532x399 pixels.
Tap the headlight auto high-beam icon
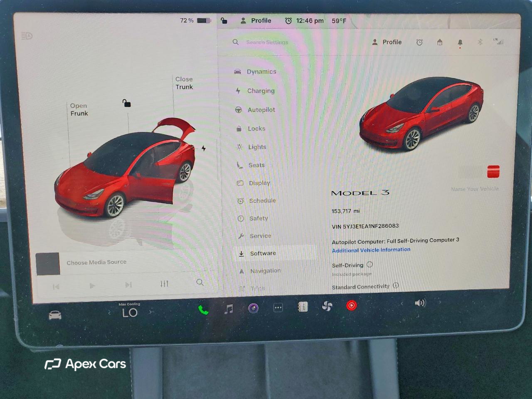[27, 36]
